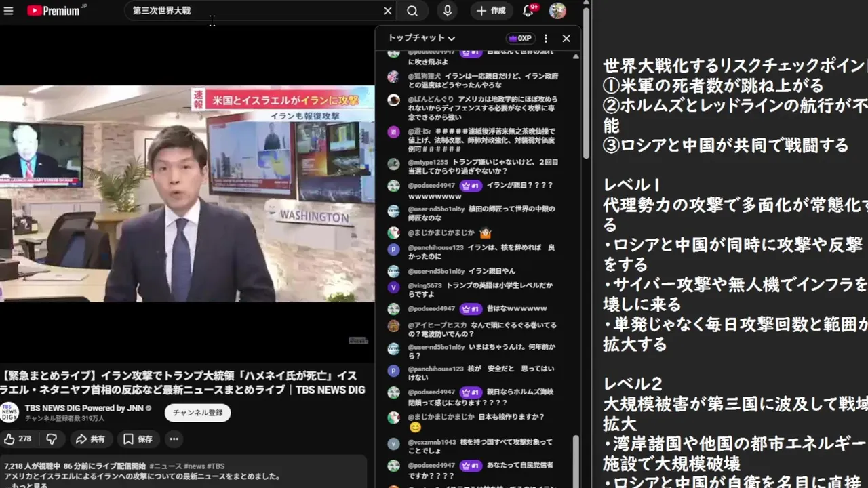The width and height of the screenshot is (868, 488).
Task: Click ③ロシアと中国が共同で戦闘する line in notes
Action: (x=726, y=145)
